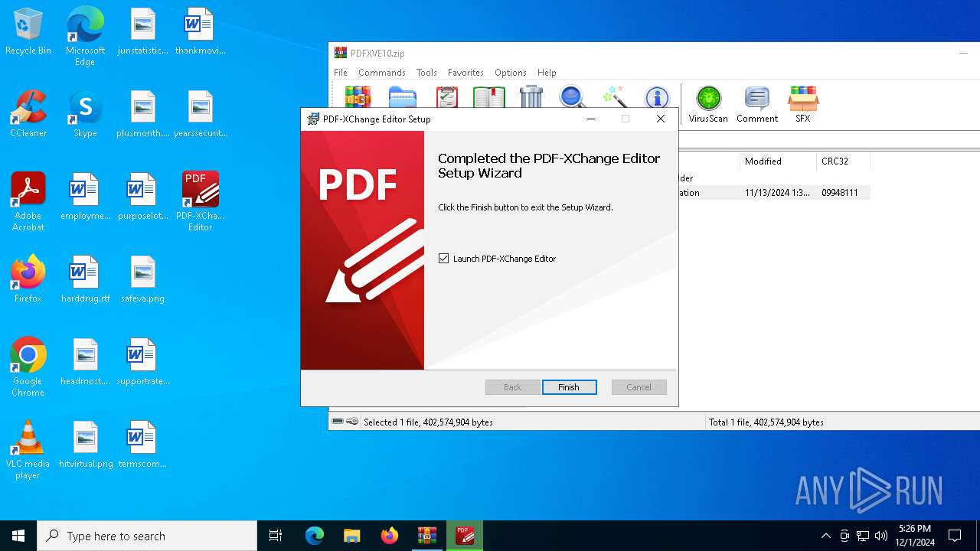The width and height of the screenshot is (980, 551).
Task: Open Microsoft Edge from the taskbar
Action: 315,536
